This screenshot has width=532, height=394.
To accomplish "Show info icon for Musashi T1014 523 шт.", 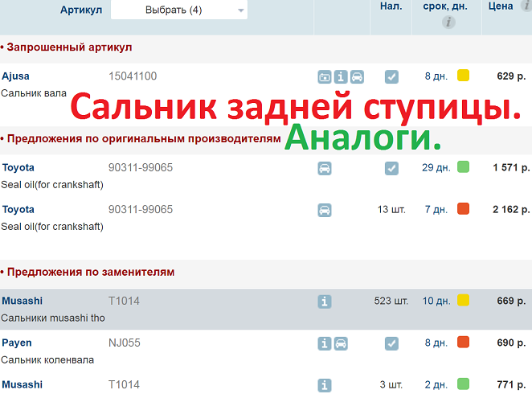I will [x=325, y=302].
